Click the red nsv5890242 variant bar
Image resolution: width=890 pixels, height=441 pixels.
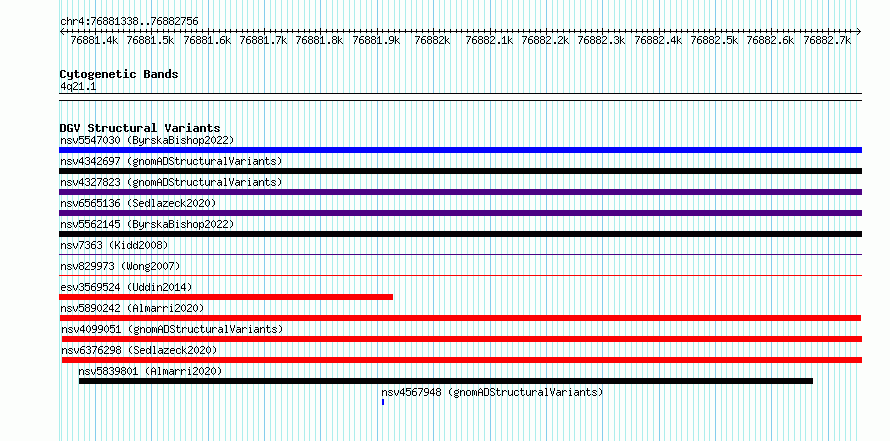[460, 318]
